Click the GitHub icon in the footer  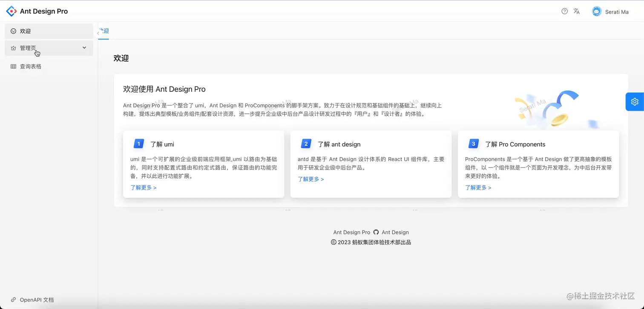(376, 232)
